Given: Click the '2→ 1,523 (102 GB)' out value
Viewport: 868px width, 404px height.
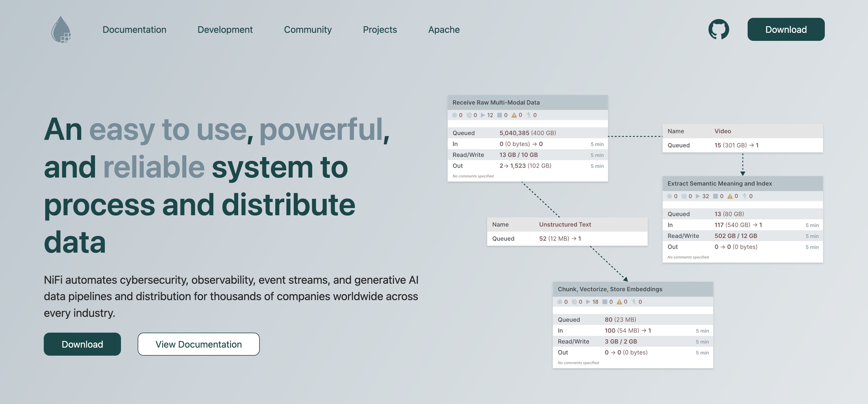Looking at the screenshot, I should tap(525, 166).
